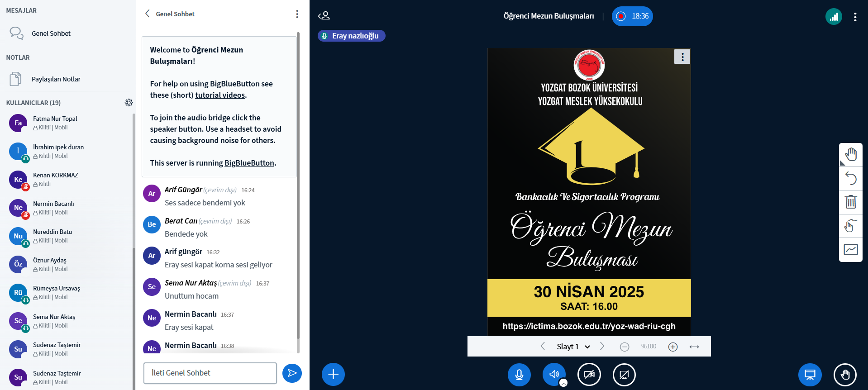868x390 pixels.
Task: Open BigBlueButton link in welcome message
Action: coord(249,163)
